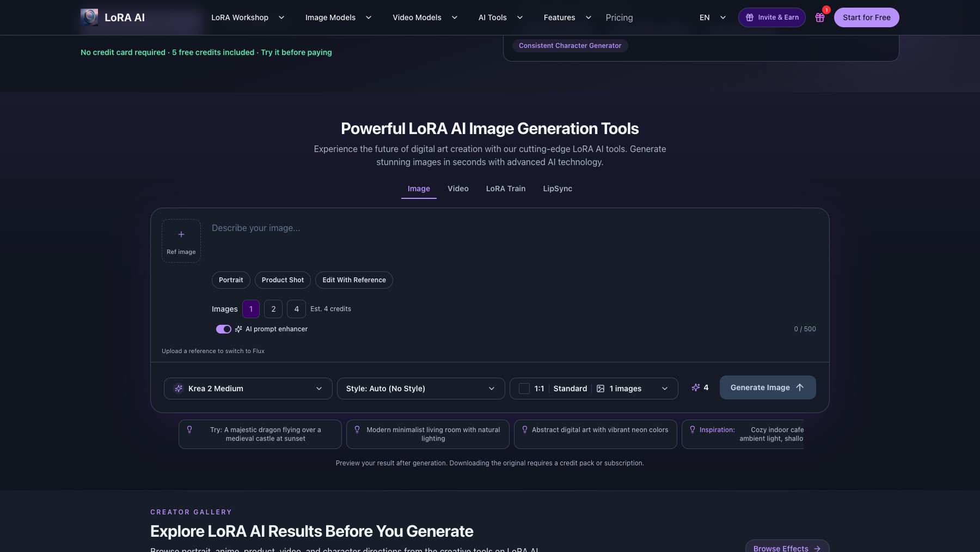Switch to the LipSync tab
Viewport: 980px width, 552px height.
(x=558, y=189)
